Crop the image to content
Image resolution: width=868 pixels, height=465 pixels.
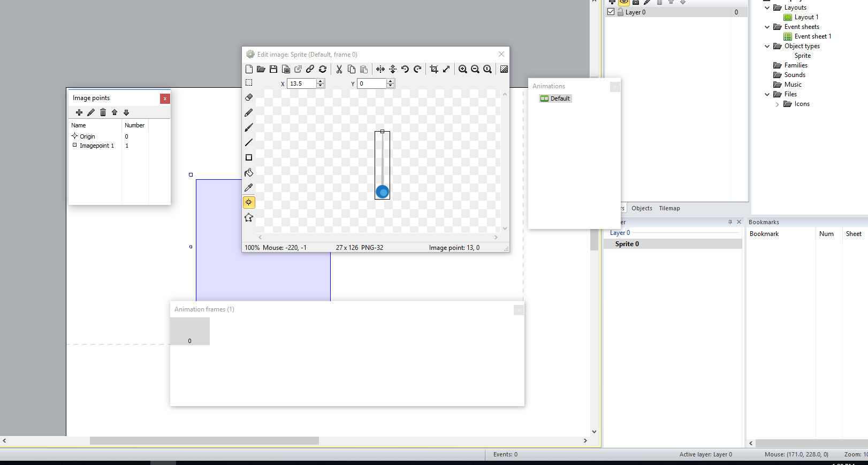(x=434, y=69)
